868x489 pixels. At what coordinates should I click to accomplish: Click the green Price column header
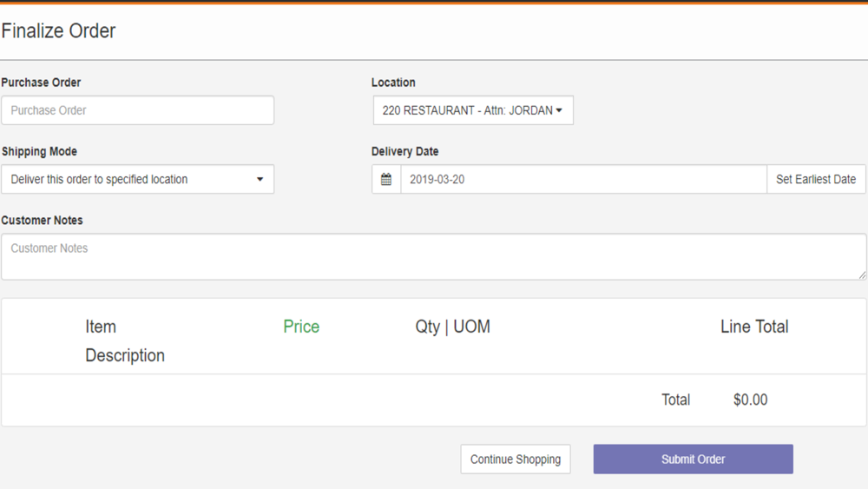(x=301, y=327)
